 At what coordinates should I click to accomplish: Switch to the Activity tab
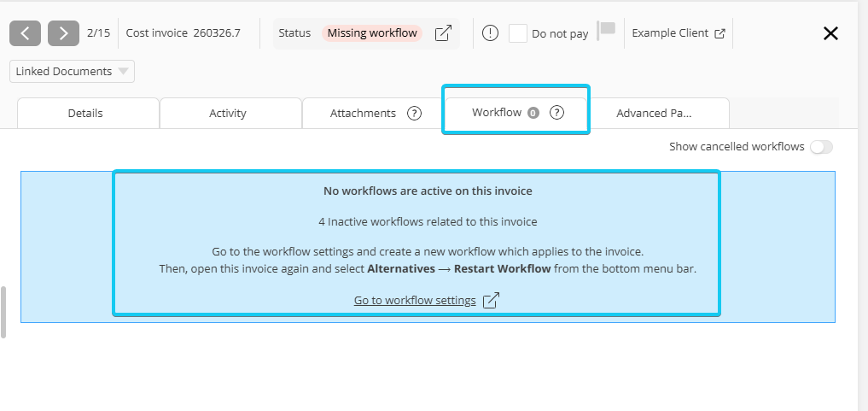(x=230, y=113)
